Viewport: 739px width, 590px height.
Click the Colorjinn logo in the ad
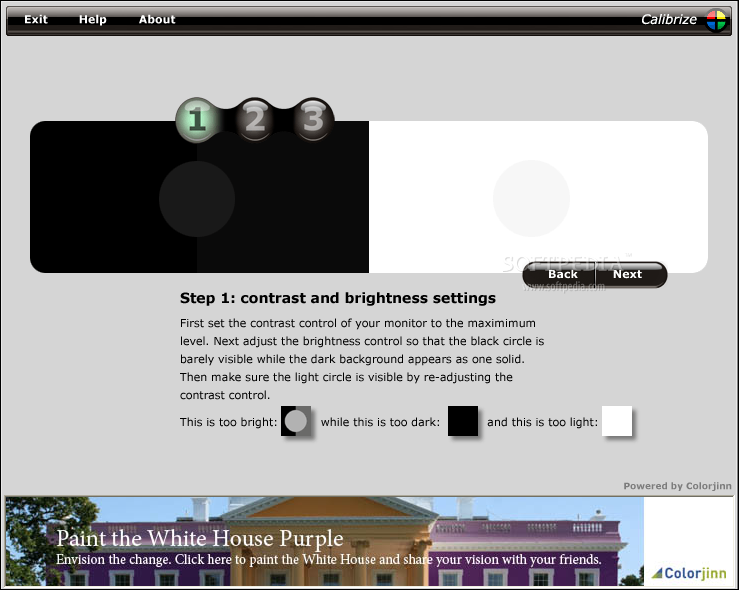[x=689, y=573]
